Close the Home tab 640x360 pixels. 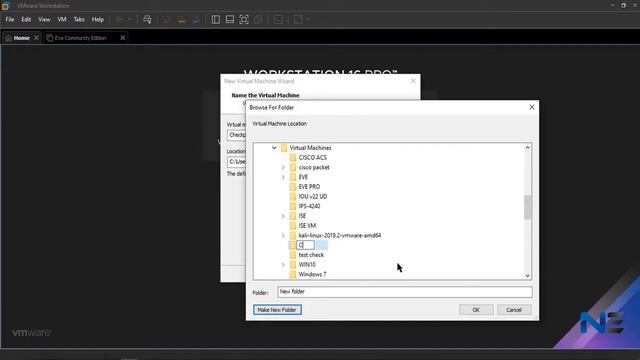[36, 38]
